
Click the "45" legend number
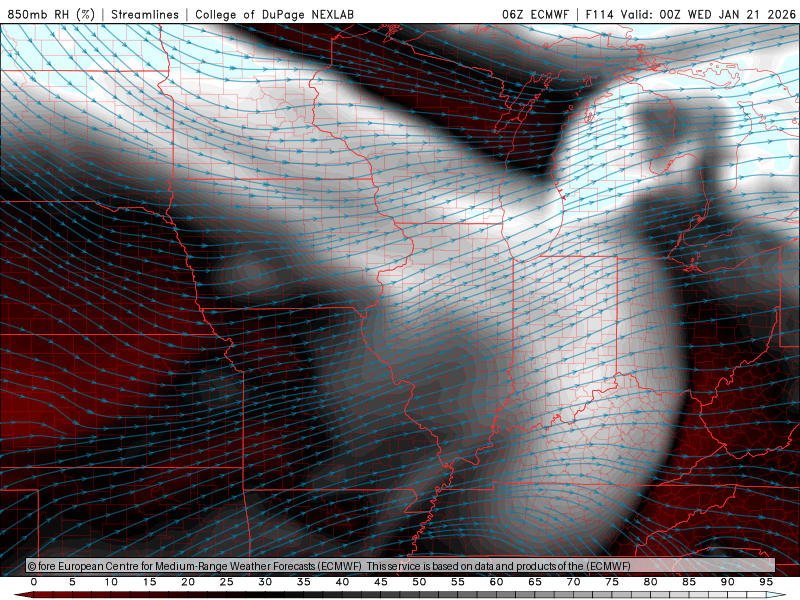381,582
